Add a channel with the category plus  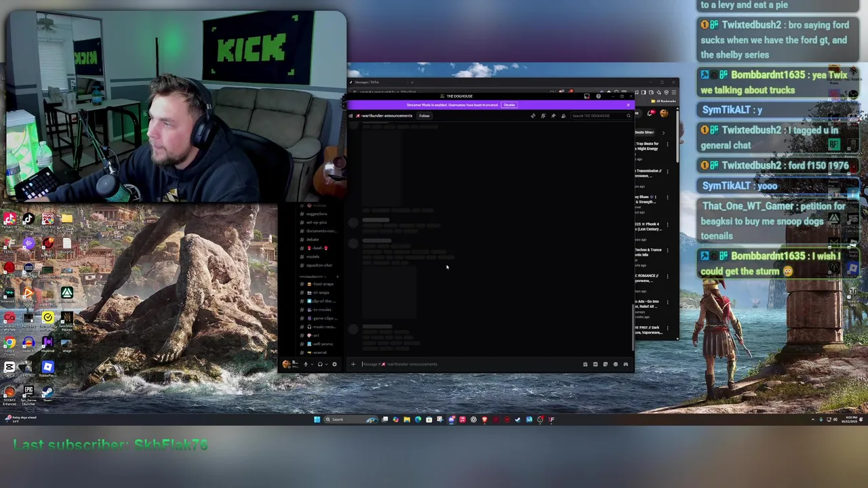[337, 277]
